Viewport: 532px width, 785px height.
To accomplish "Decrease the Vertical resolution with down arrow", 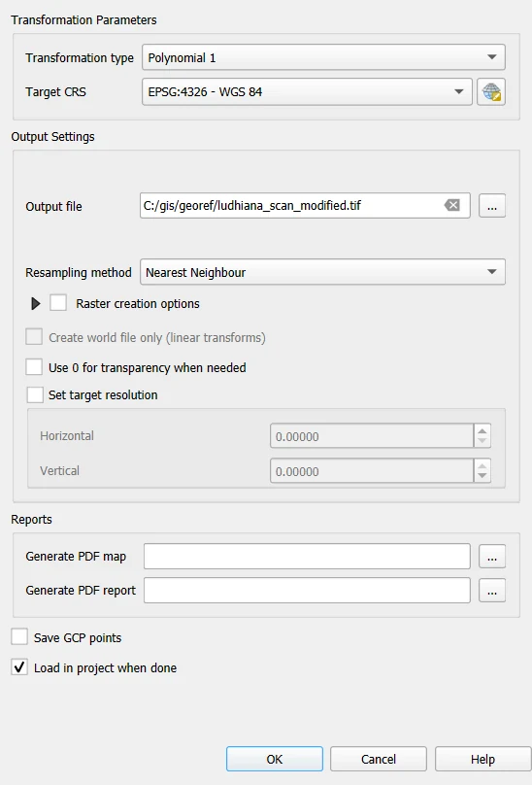I will coord(482,477).
